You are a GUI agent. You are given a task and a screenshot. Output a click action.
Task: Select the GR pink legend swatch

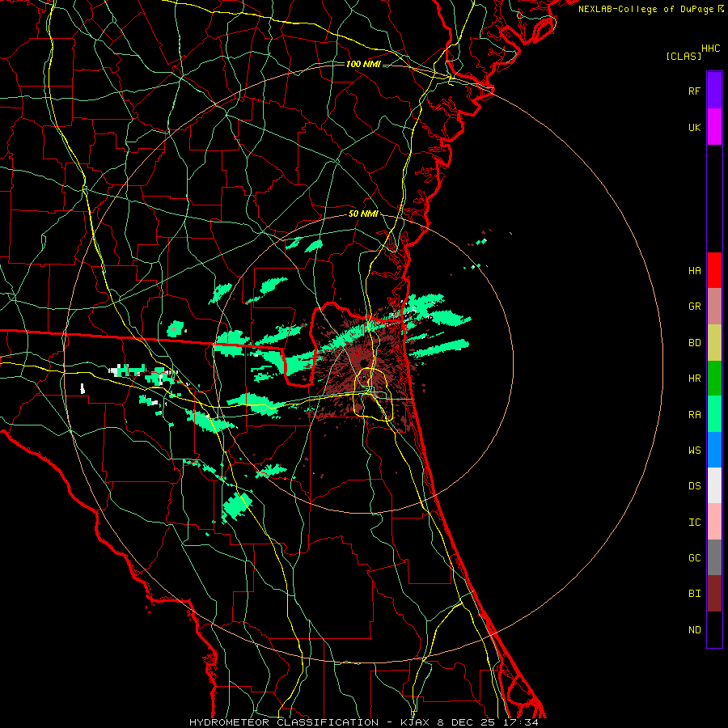tap(714, 307)
